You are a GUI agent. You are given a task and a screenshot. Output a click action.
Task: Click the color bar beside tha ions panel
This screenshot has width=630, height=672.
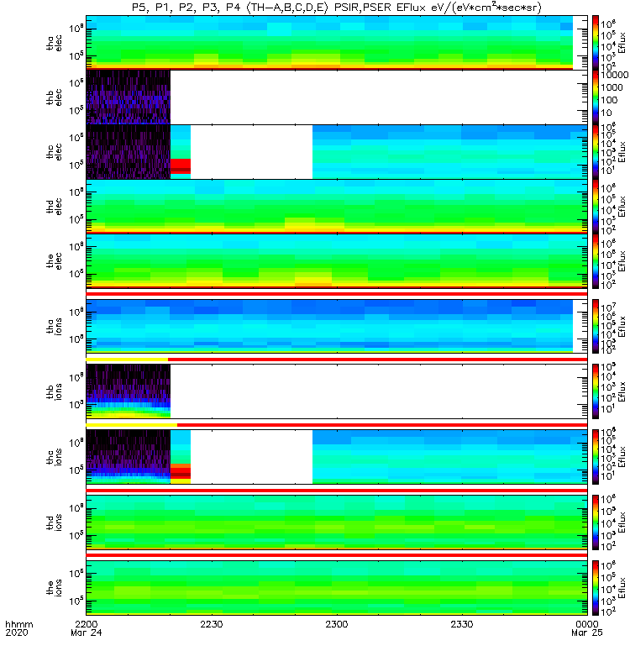tap(596, 326)
